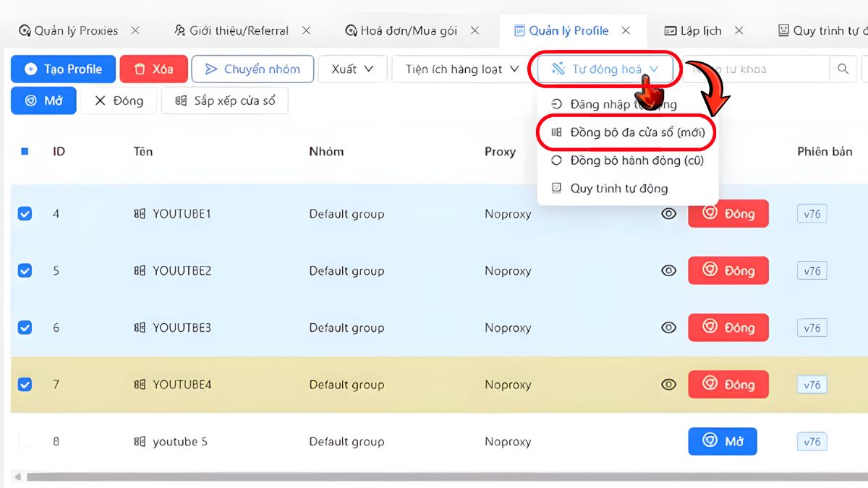Close the Quản lý Proxies tab

click(x=135, y=30)
